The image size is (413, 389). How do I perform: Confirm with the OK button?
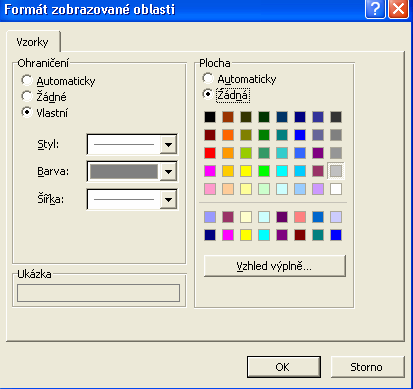pyautogui.click(x=284, y=367)
